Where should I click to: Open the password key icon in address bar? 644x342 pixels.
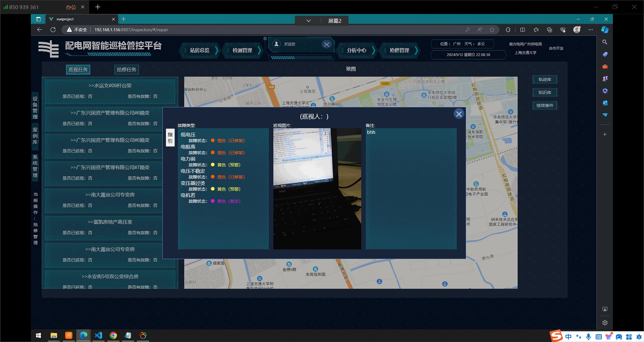[x=468, y=30]
